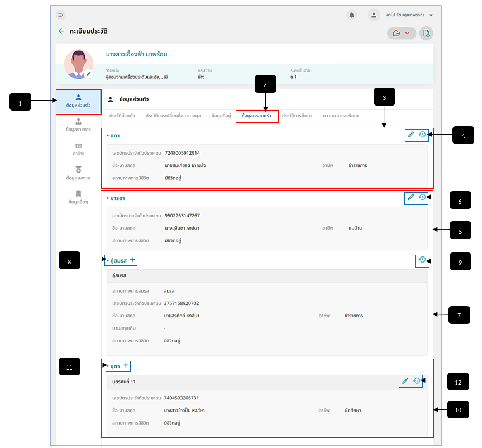Open history for the มารดา section
The height and width of the screenshot is (448, 482).
click(422, 197)
